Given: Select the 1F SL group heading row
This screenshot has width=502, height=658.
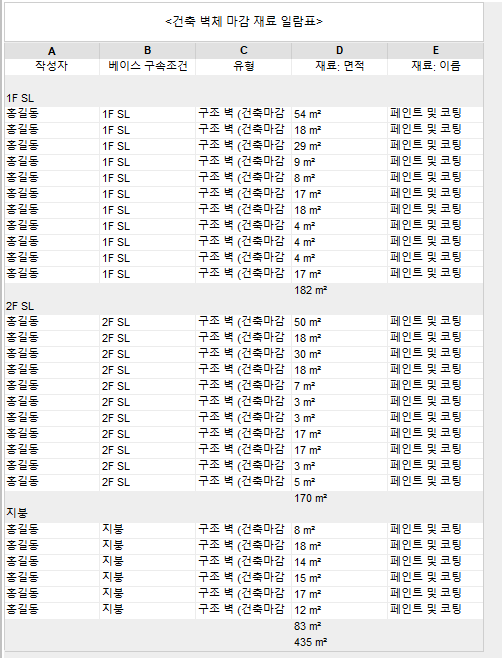Looking at the screenshot, I should (x=244, y=98).
